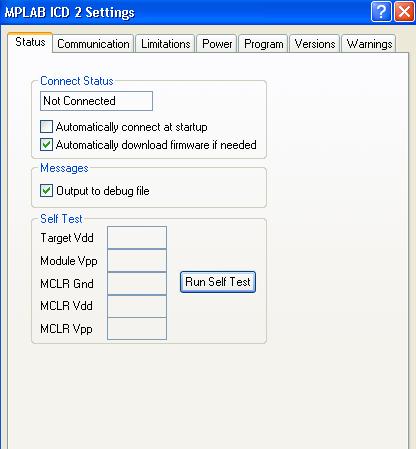Click the MCLR Vpp label
Screen dimensions: 416x449
(66, 329)
